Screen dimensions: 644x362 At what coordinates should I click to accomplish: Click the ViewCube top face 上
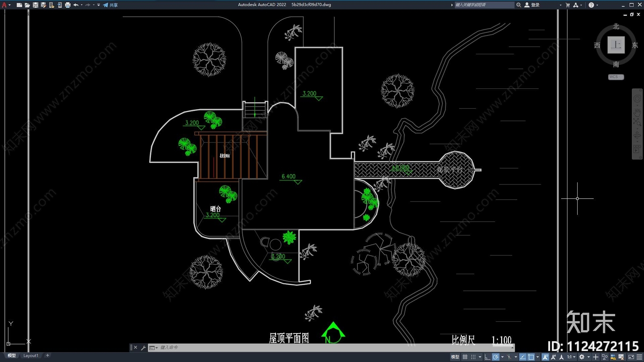(616, 45)
